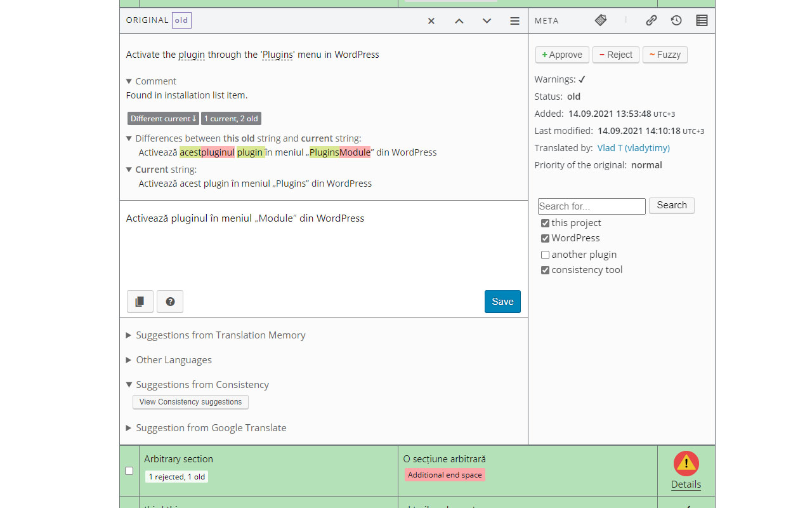Close the editor with the X icon

pos(431,20)
